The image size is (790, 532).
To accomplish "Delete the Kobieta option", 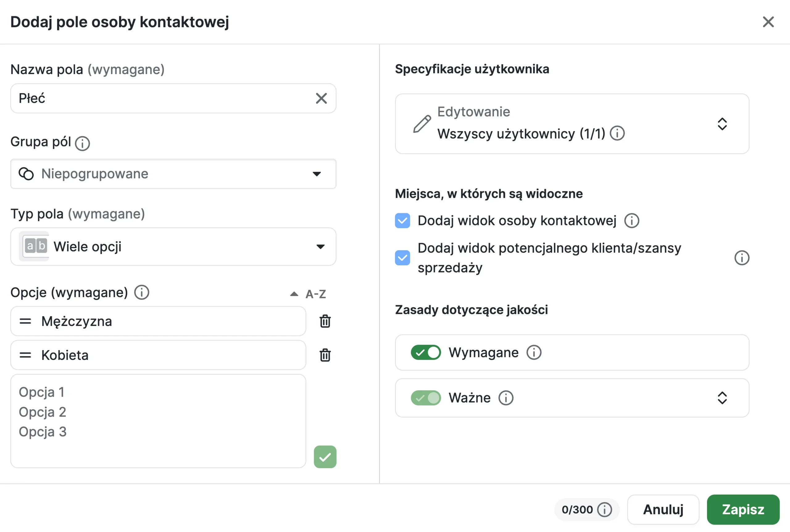I will point(325,355).
